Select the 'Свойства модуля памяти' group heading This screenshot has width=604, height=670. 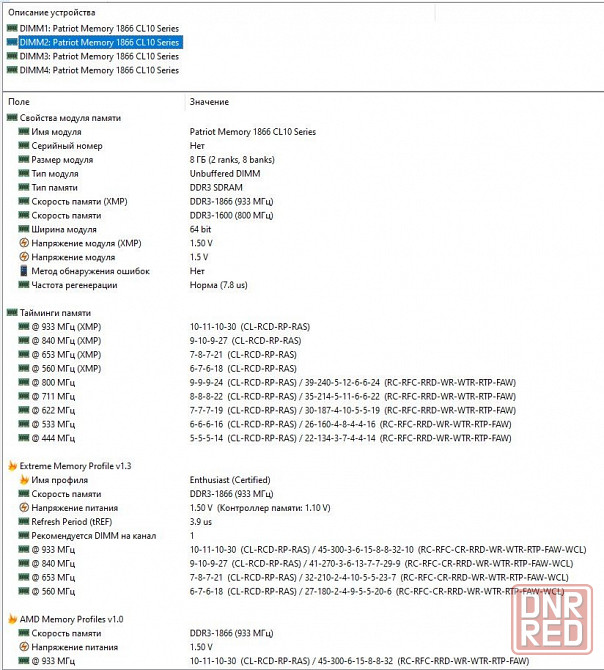(70, 118)
